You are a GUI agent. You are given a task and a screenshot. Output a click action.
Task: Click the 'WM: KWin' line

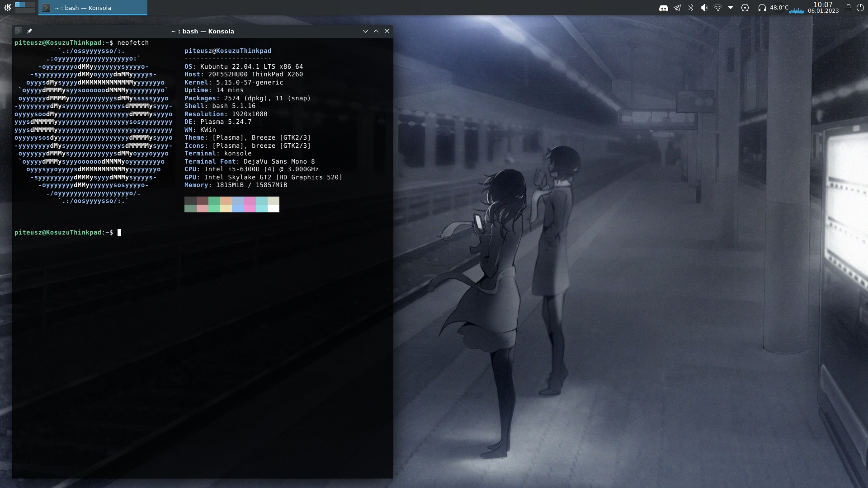click(x=200, y=130)
